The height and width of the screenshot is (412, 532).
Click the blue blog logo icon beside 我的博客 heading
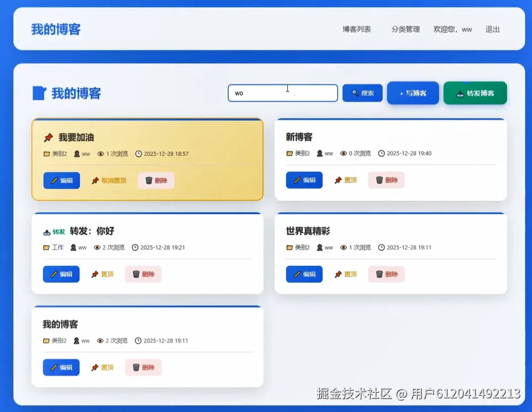(39, 93)
